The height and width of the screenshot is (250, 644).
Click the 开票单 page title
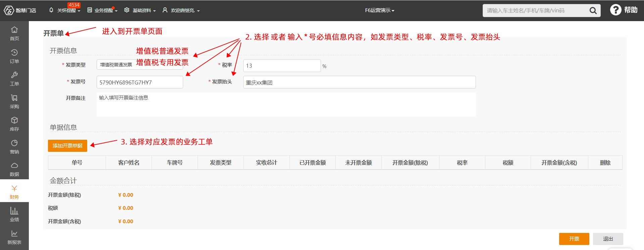[53, 33]
